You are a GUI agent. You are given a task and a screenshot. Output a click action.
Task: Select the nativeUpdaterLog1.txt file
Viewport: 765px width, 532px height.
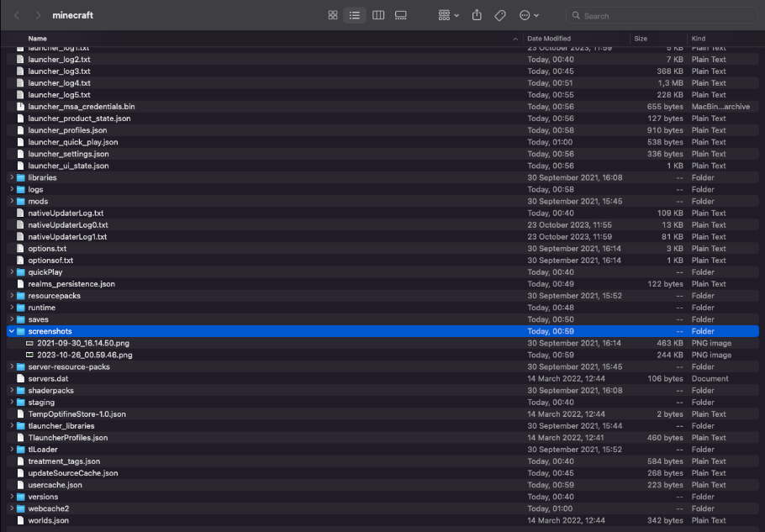pos(382,236)
